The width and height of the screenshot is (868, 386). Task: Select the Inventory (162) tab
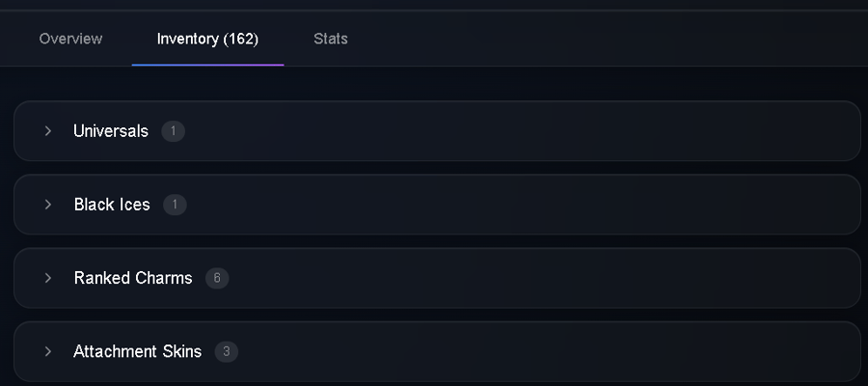(207, 39)
